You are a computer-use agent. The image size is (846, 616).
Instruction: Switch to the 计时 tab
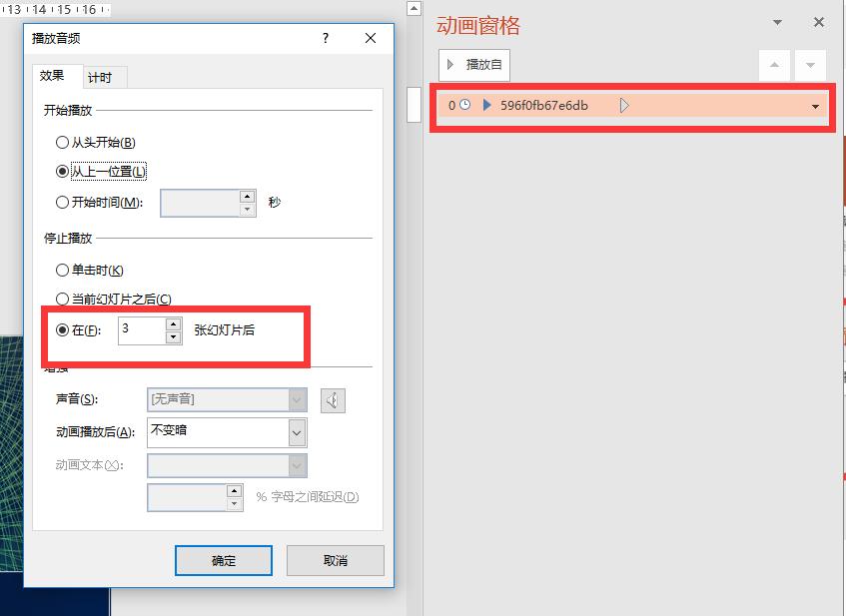(103, 75)
